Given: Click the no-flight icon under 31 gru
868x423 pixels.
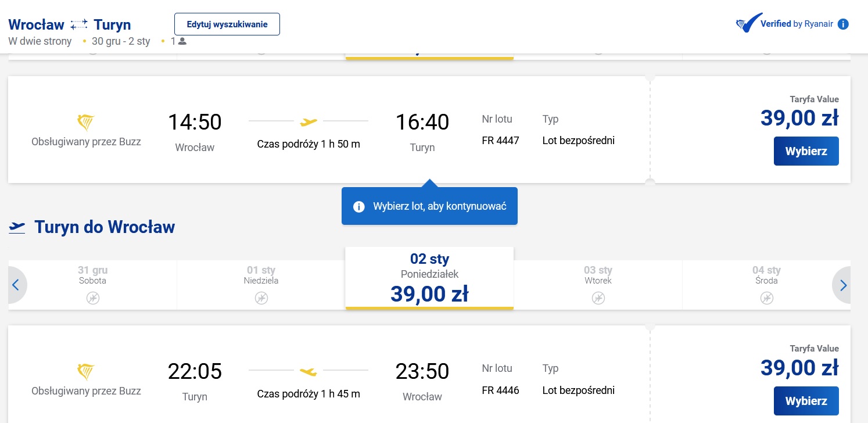Looking at the screenshot, I should [93, 298].
